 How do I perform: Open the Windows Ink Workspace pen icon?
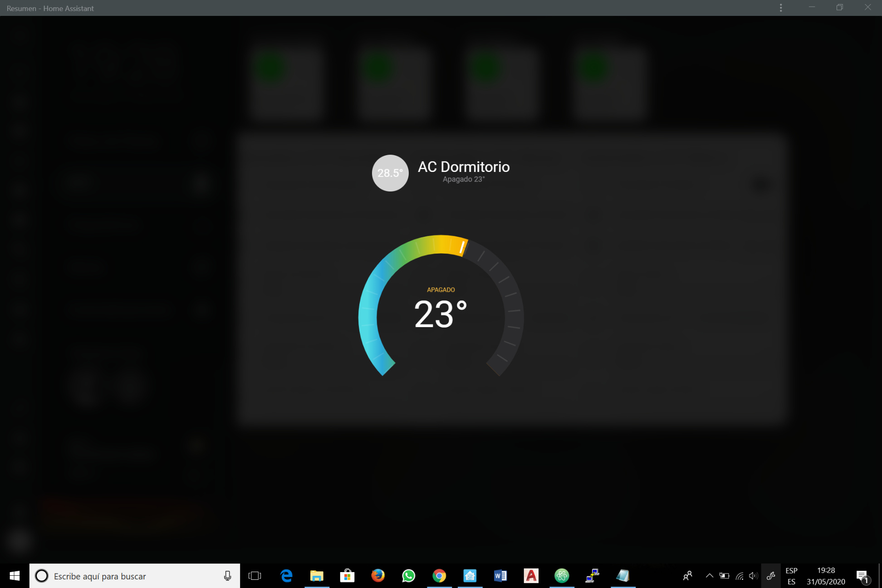point(771,576)
